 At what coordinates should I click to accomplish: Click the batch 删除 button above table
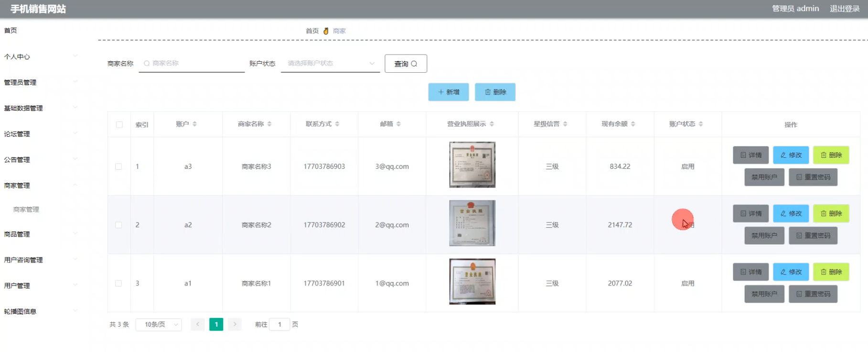(495, 92)
